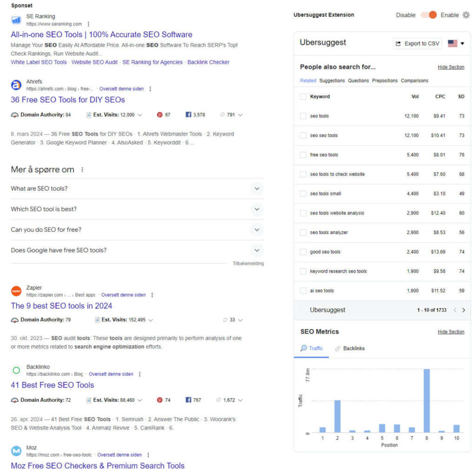Click Facebook icon with 767 shares
The image size is (476, 472).
coord(188,400)
